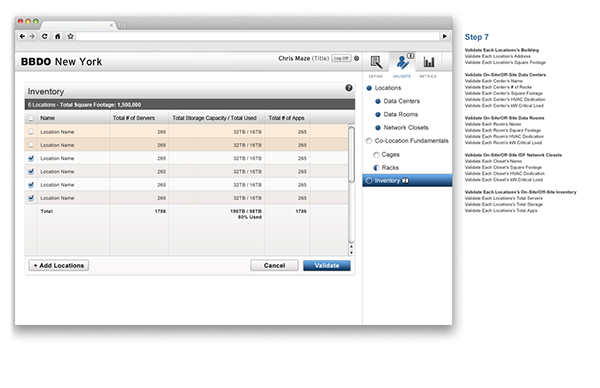Select Cages in the sidebar

tap(390, 155)
